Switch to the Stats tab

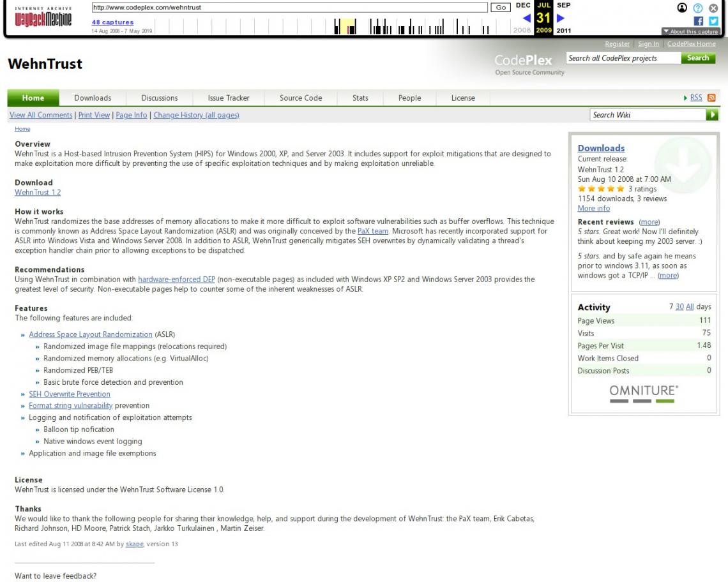(360, 98)
